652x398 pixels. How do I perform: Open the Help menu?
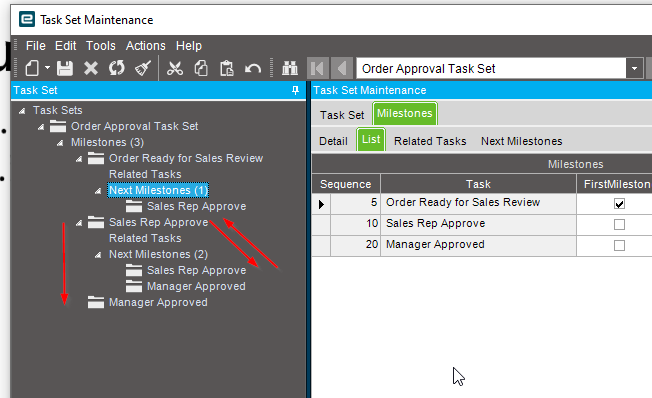click(x=189, y=46)
